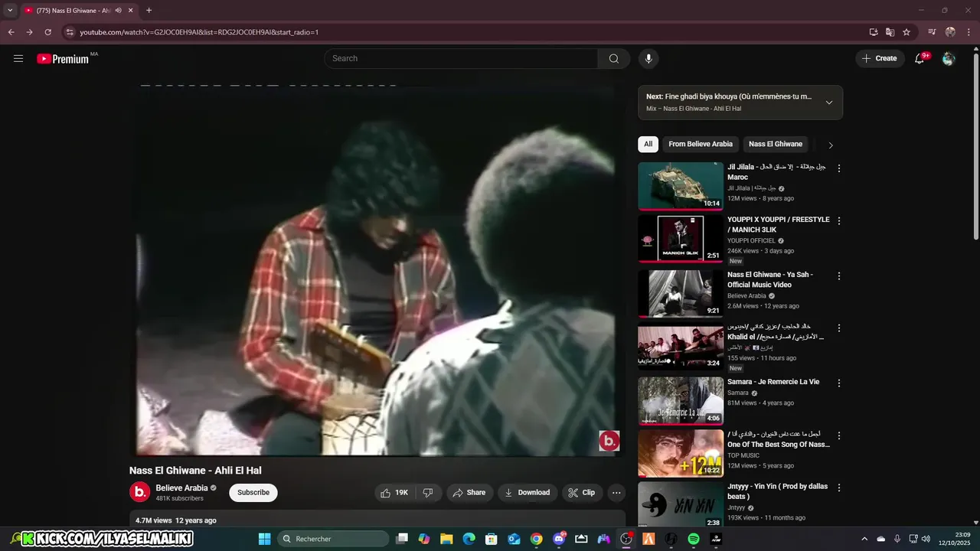Open tab search dropdown arrow
Viewport: 980px width, 551px height.
pyautogui.click(x=10, y=11)
